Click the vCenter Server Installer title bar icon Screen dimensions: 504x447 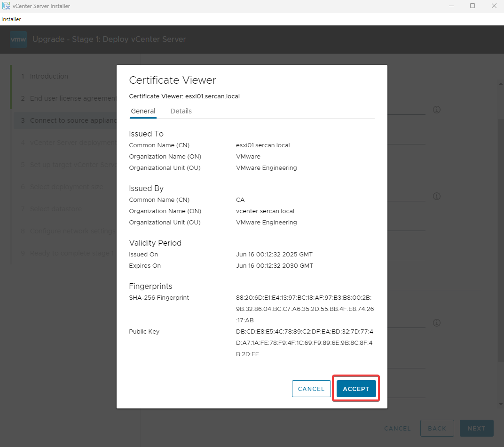pos(6,6)
